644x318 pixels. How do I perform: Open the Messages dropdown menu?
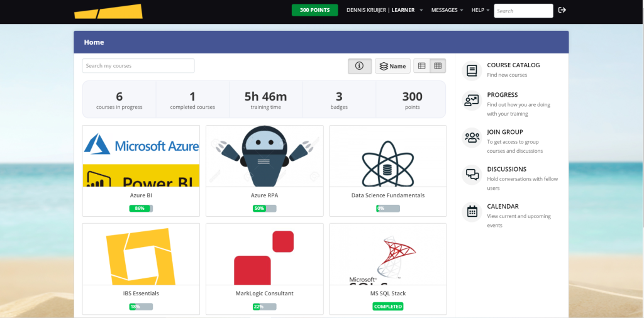pyautogui.click(x=447, y=10)
